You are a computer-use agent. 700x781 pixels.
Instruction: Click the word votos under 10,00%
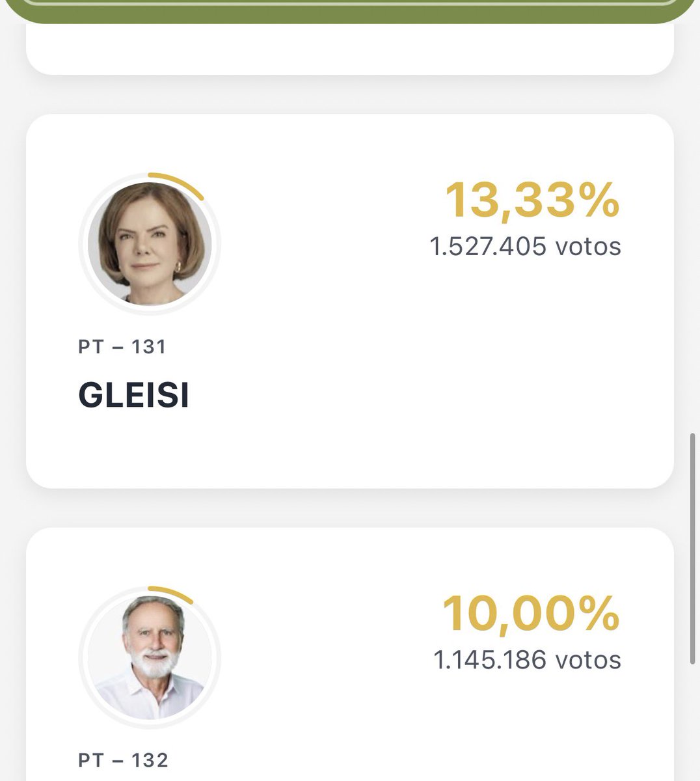[588, 661]
